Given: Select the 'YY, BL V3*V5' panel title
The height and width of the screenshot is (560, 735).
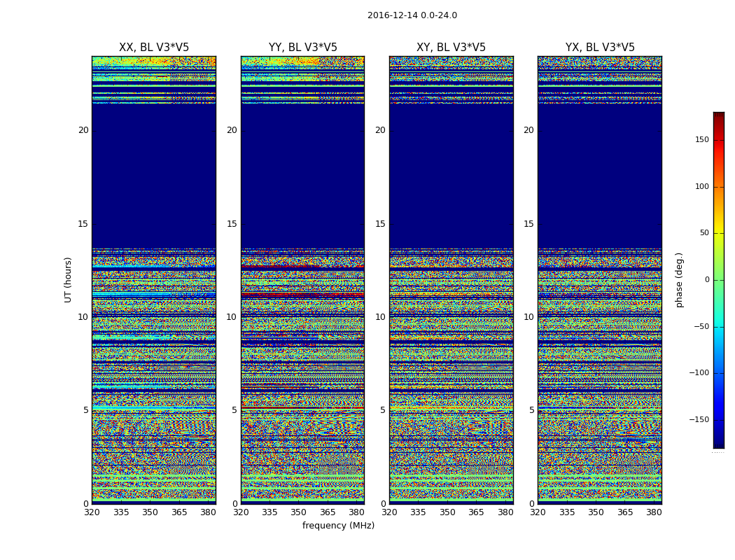Looking at the screenshot, I should pyautogui.click(x=303, y=48).
